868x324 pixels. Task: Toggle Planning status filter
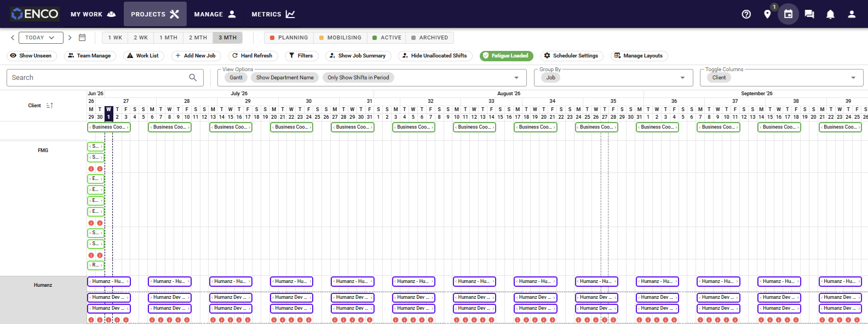(289, 38)
